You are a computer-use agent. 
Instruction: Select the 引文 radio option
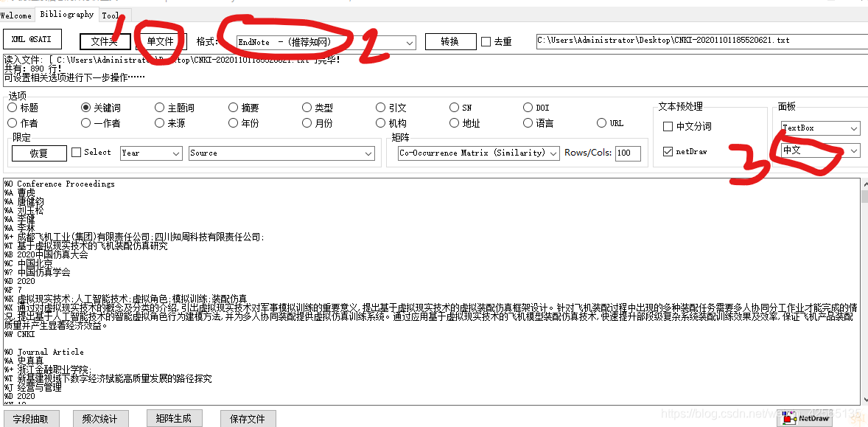coord(380,108)
